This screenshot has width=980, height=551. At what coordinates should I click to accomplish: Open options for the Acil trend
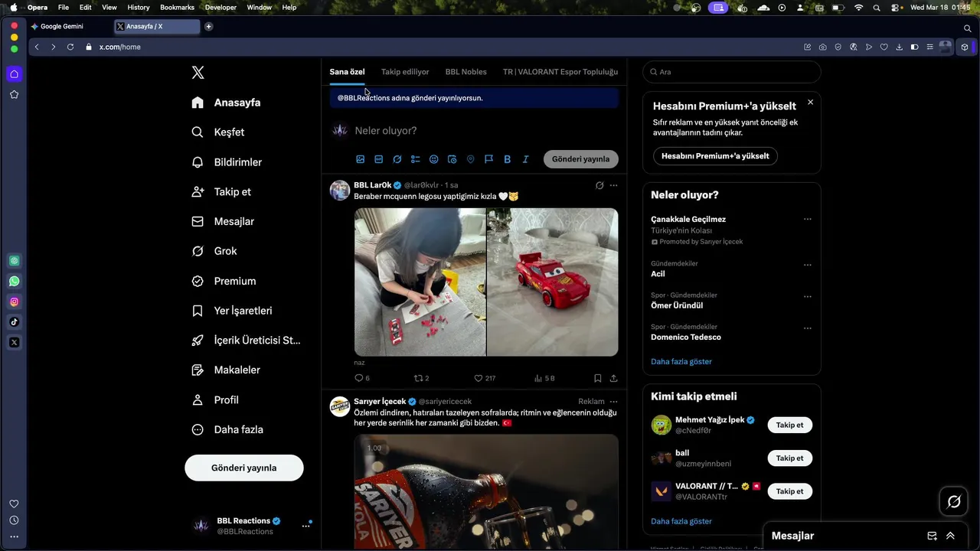(x=807, y=265)
